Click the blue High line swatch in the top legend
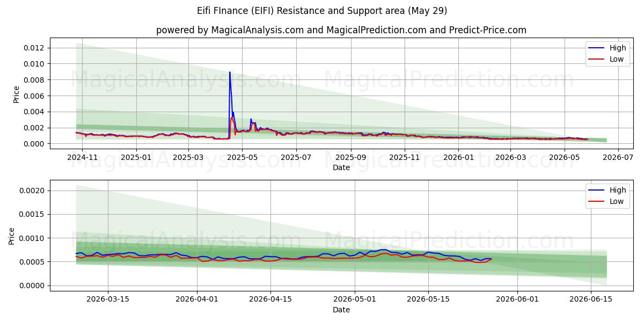 (597, 48)
